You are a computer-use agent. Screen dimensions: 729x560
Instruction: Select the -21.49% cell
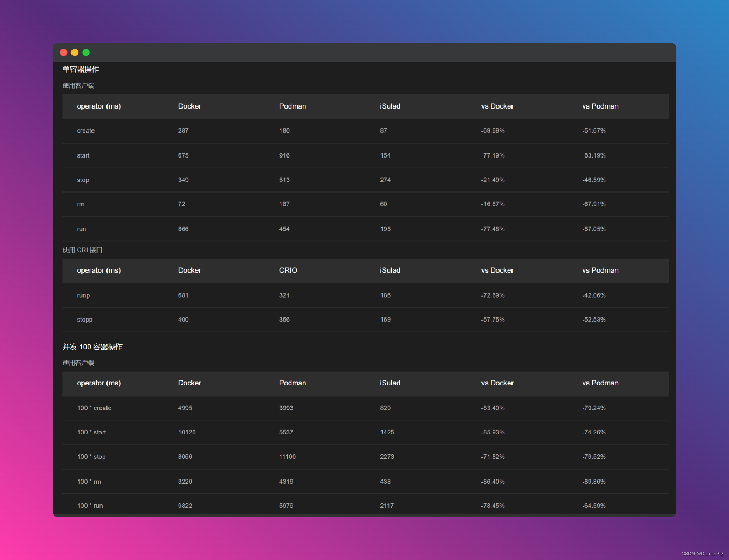(x=493, y=180)
